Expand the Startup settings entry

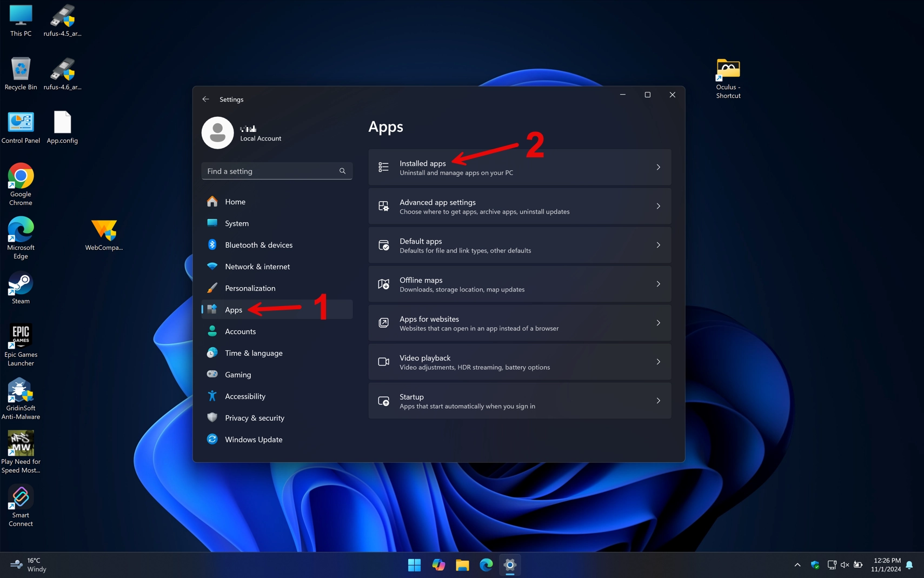[x=659, y=401]
